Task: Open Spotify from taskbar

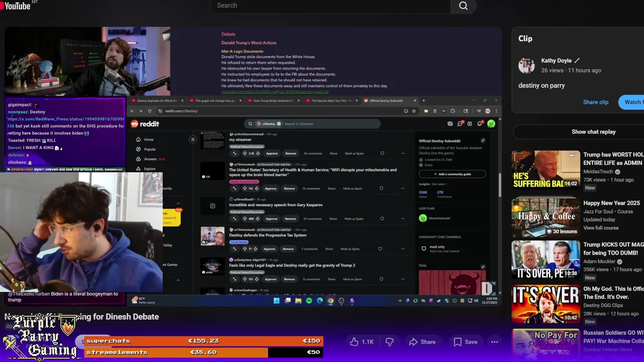Action: point(309,301)
